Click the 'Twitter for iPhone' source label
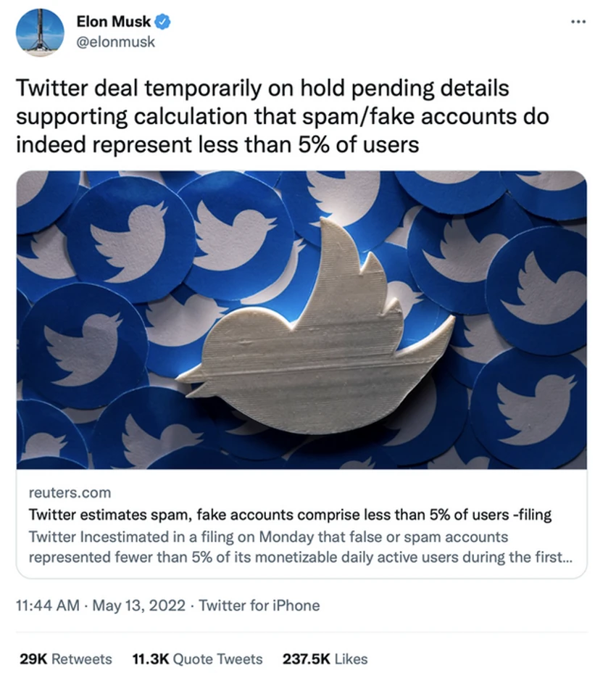Viewport: 616px width, 686px height. pos(259,605)
